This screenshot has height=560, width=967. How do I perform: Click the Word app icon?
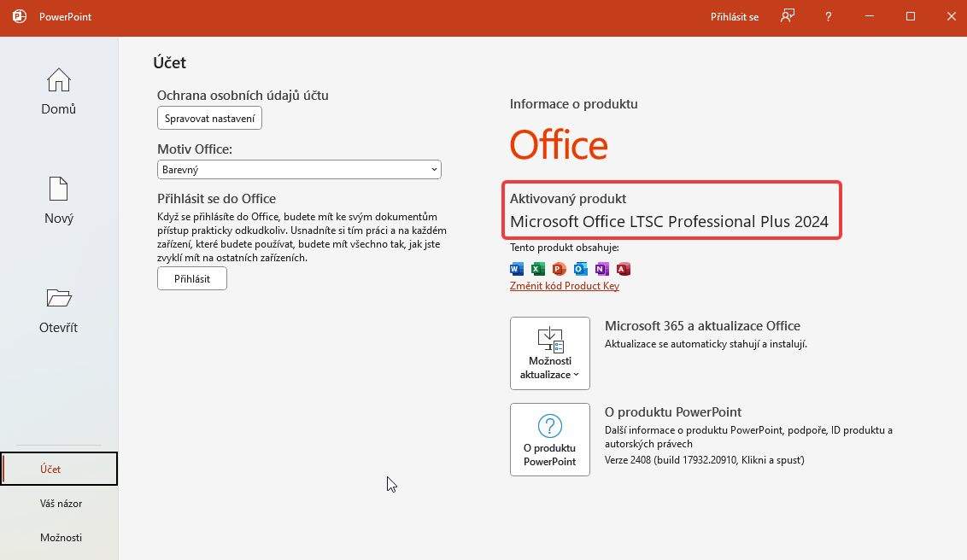[517, 269]
